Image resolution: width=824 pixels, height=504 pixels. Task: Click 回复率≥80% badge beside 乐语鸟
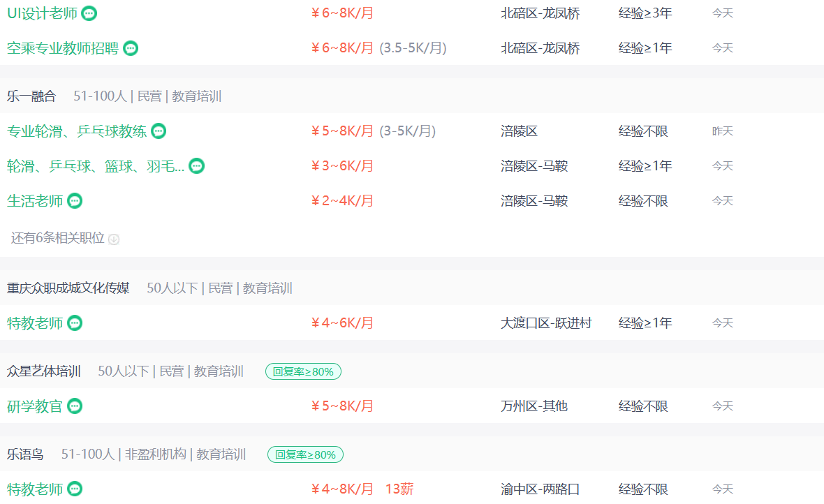(305, 454)
